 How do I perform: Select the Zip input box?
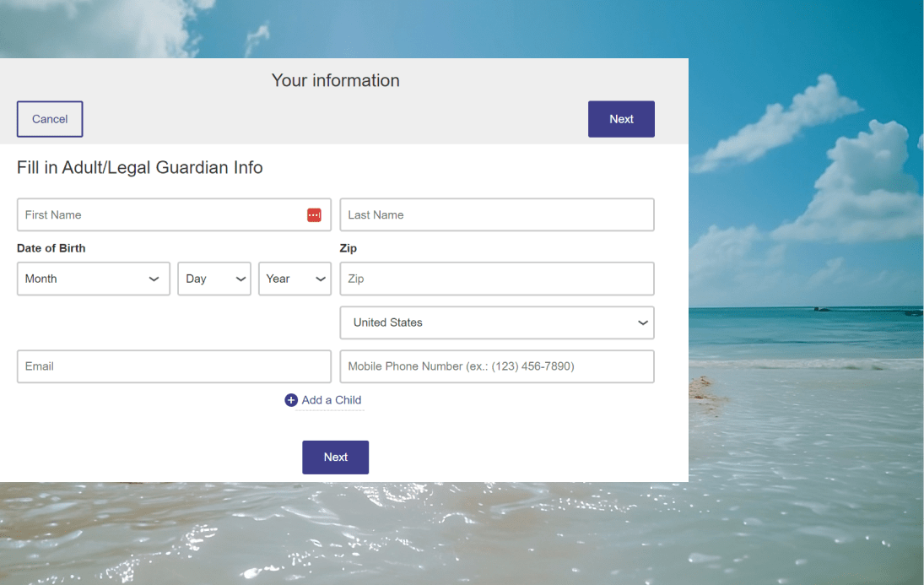496,279
